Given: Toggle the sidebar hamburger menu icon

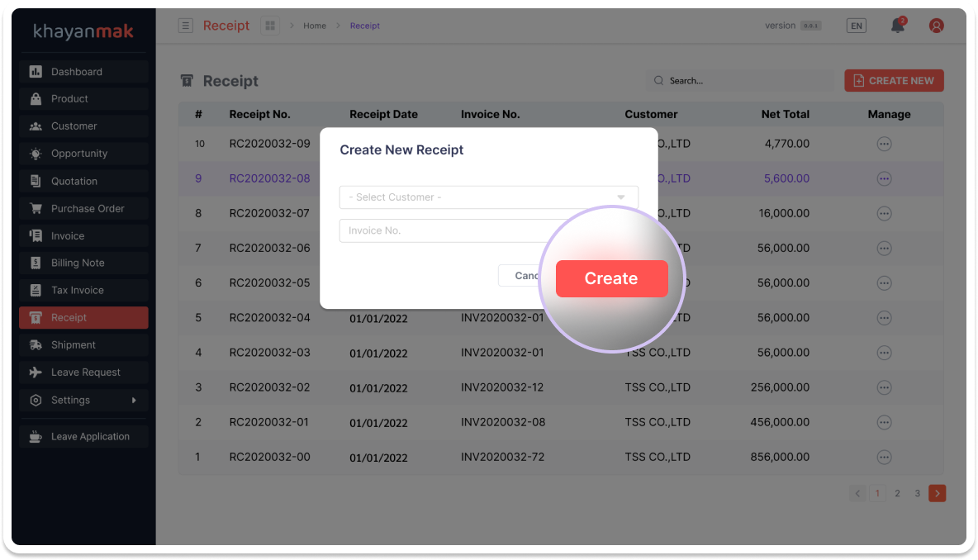Looking at the screenshot, I should pos(186,26).
